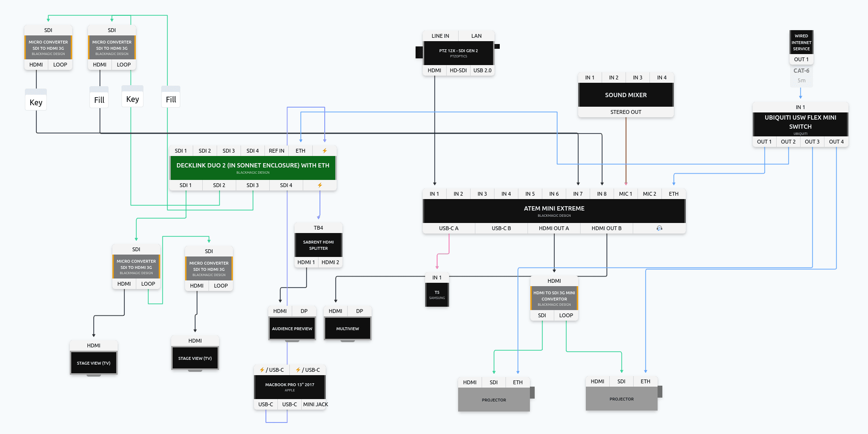Click the DP port on Audience Preview monitor
Screen dimensions: 868x434
[304, 311]
